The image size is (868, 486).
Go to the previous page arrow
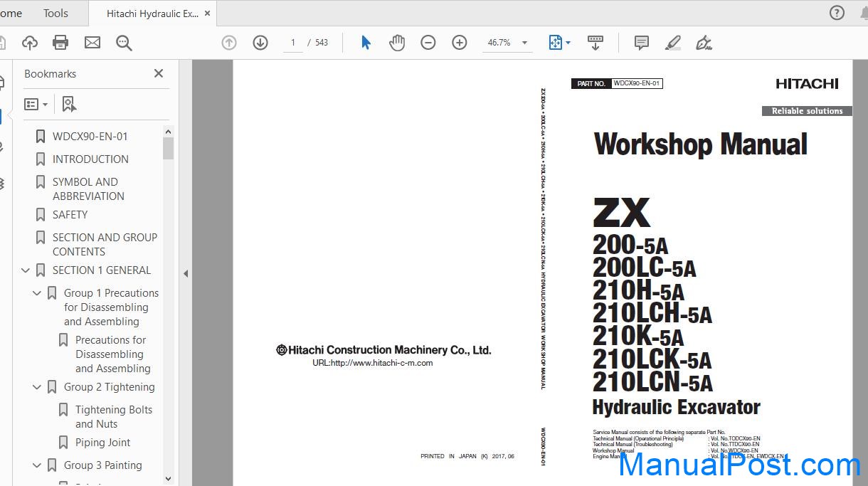(x=229, y=43)
